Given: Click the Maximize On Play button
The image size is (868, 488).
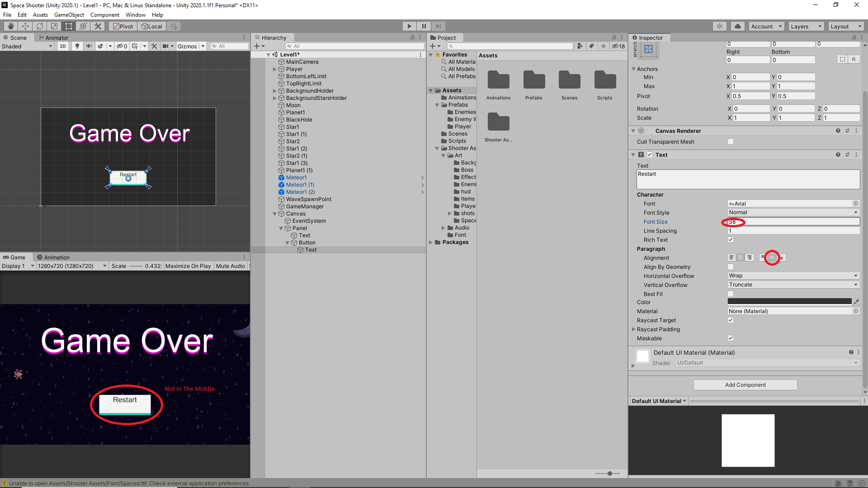Looking at the screenshot, I should tap(188, 266).
